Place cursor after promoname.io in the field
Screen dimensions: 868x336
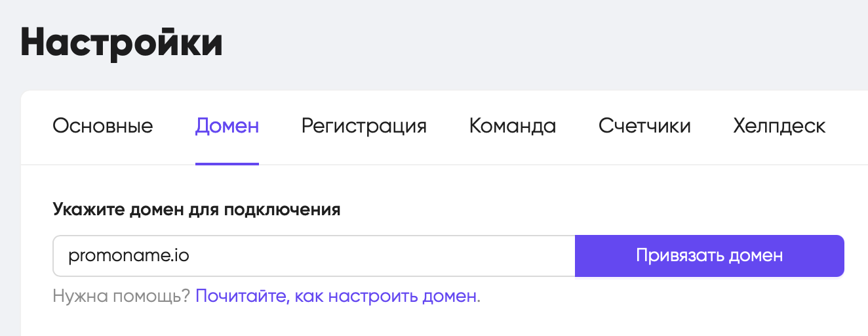191,256
